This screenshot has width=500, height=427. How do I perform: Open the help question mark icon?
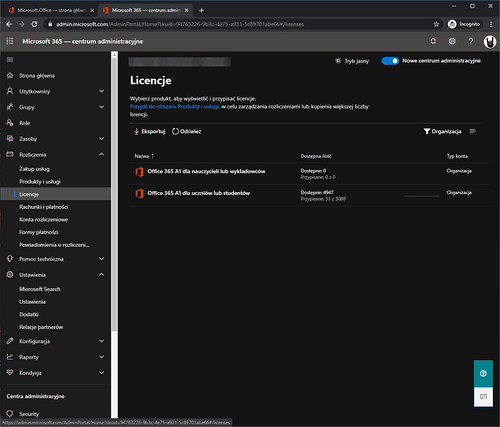[x=471, y=41]
